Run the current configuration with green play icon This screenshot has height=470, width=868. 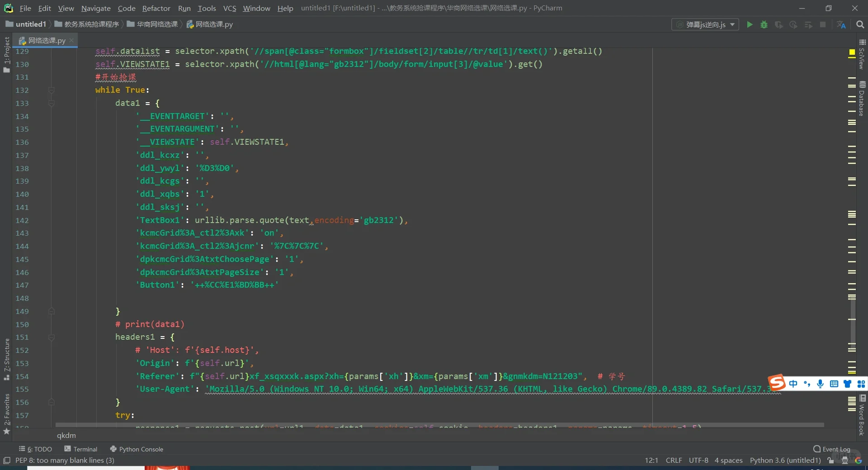(750, 24)
